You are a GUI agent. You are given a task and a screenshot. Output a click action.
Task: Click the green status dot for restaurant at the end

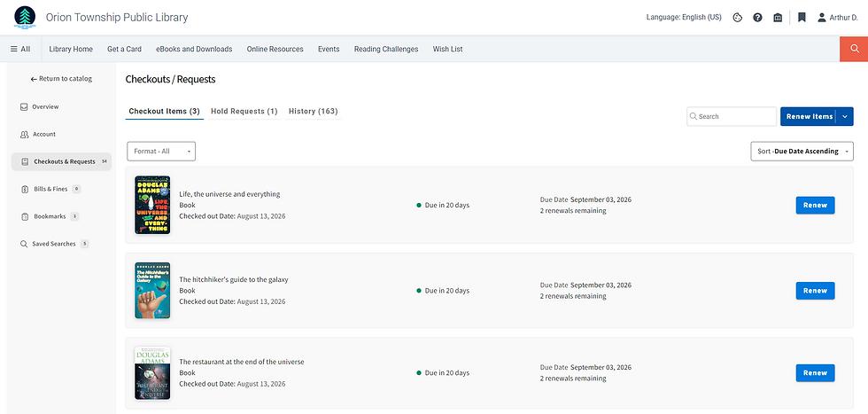(x=419, y=372)
